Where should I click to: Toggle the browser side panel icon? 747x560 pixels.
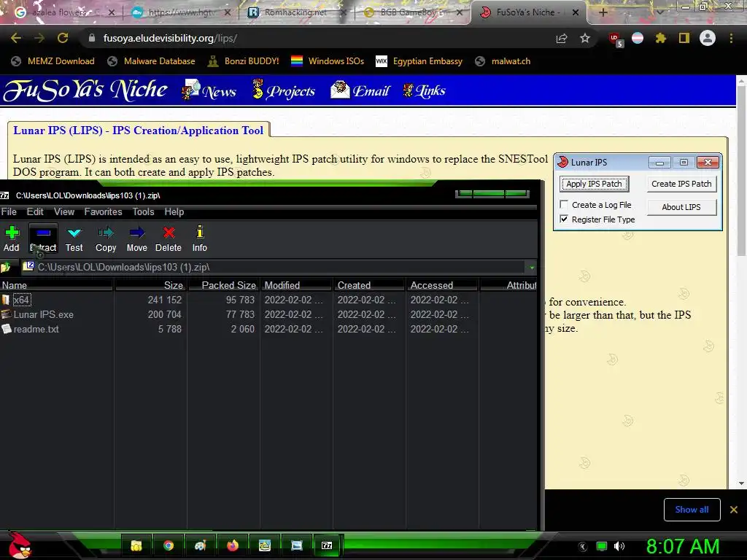coord(684,38)
